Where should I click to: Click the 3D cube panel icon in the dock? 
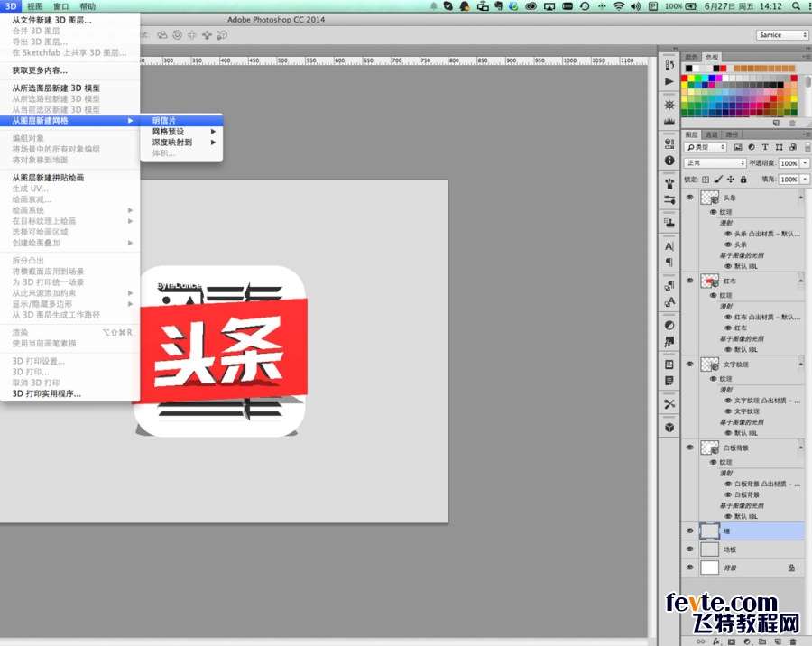[x=669, y=427]
